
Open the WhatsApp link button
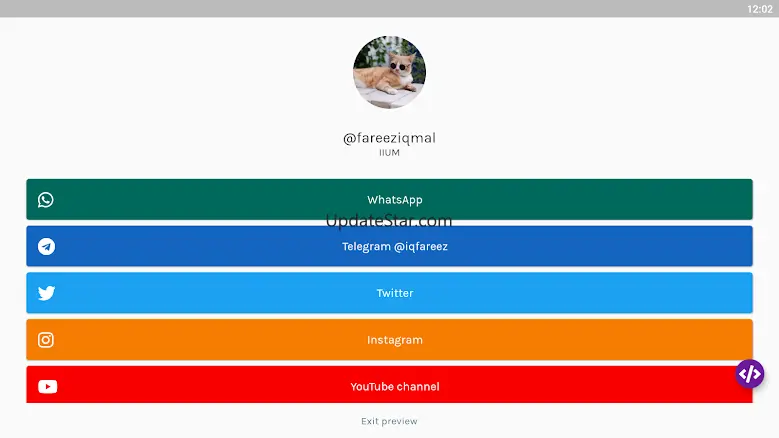point(390,199)
